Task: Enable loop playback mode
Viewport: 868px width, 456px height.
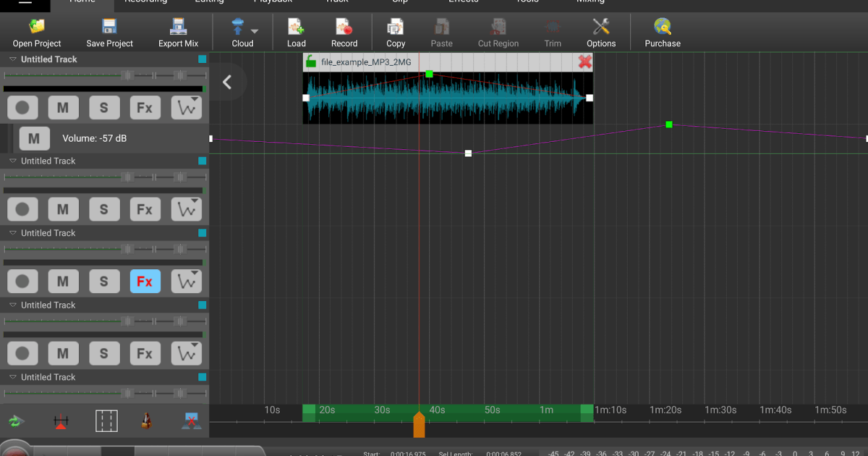Action: coord(16,421)
